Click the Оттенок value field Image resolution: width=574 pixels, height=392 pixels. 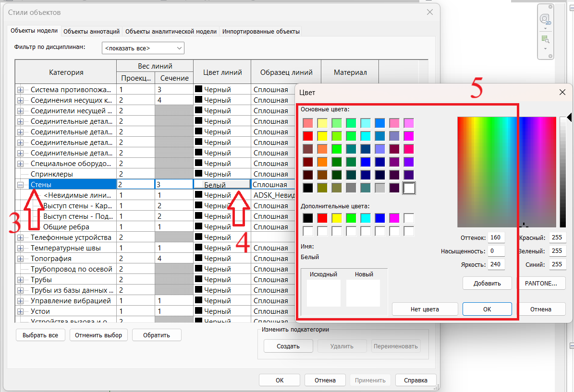point(496,238)
